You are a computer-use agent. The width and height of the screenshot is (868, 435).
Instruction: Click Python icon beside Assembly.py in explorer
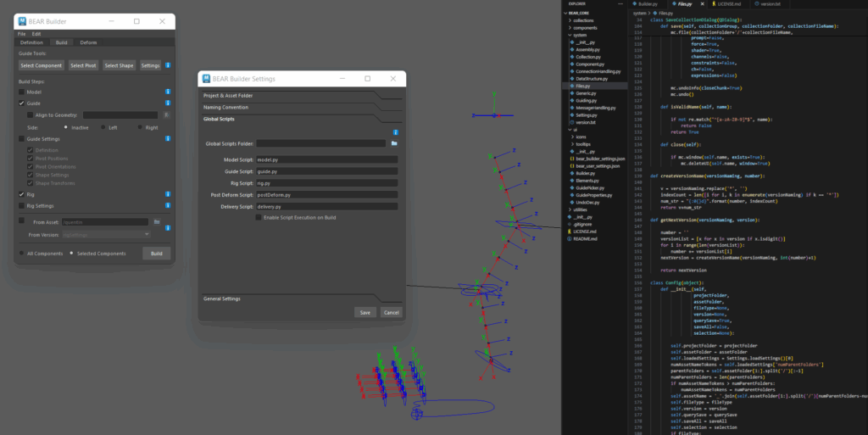click(x=572, y=49)
